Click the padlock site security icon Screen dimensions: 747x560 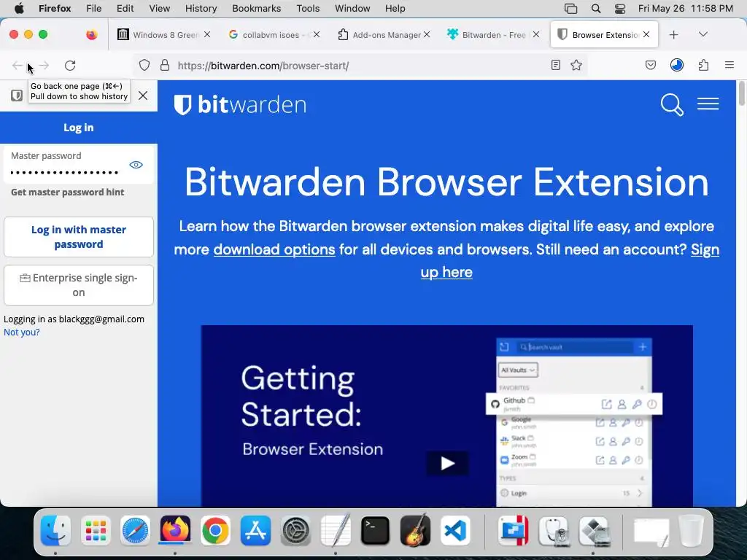164,65
